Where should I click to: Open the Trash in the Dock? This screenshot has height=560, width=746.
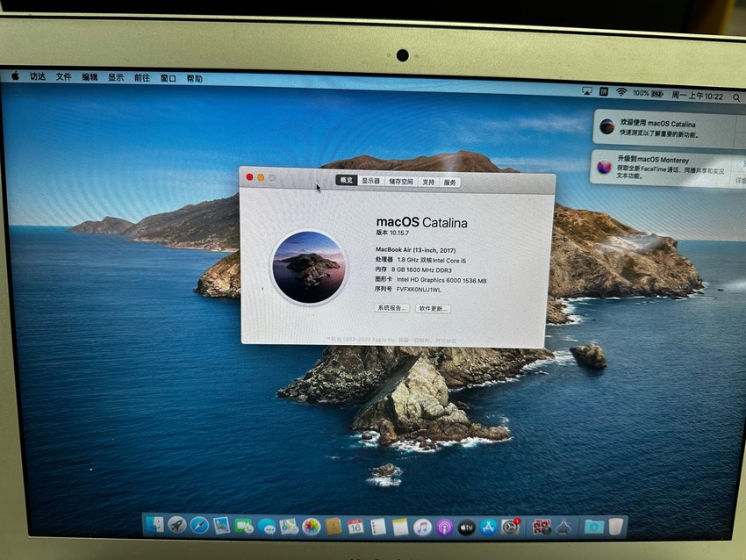[x=615, y=527]
